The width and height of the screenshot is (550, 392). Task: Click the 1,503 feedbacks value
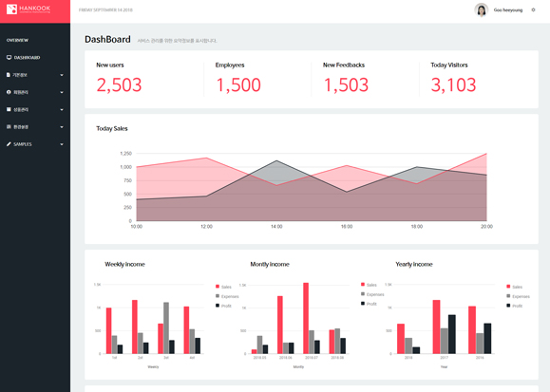click(346, 84)
